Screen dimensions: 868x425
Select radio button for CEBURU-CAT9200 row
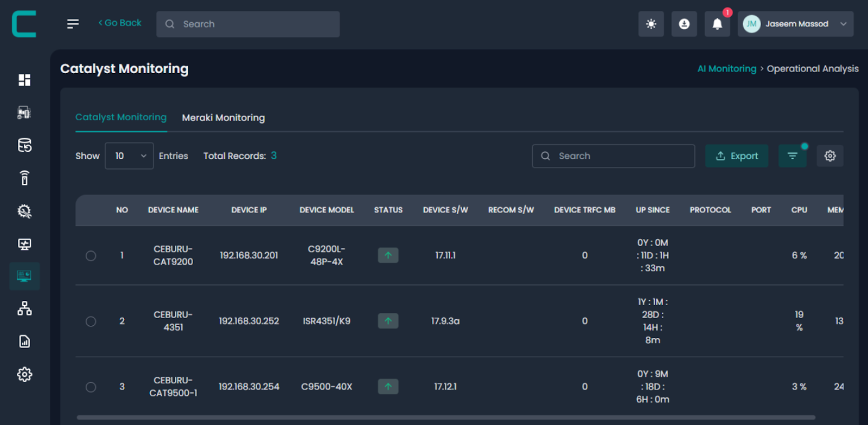tap(91, 255)
